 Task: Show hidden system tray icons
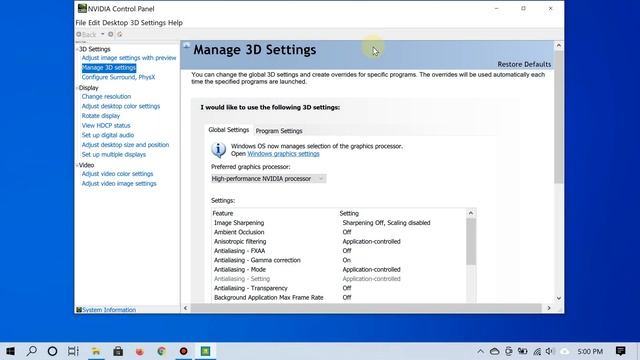point(480,351)
